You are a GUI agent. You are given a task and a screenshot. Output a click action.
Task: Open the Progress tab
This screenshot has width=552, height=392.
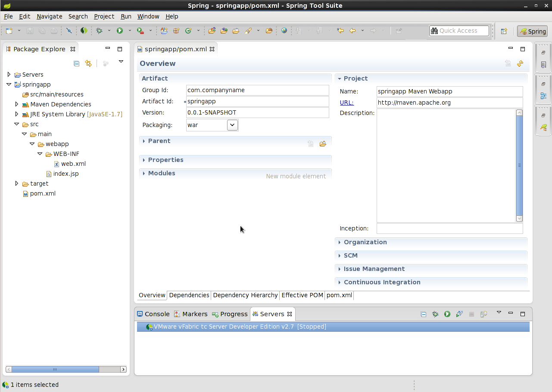pyautogui.click(x=230, y=314)
